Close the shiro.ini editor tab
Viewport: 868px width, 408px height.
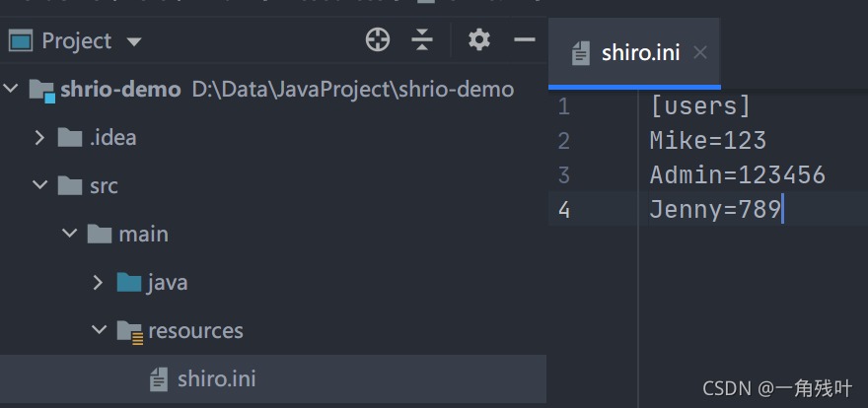point(700,53)
